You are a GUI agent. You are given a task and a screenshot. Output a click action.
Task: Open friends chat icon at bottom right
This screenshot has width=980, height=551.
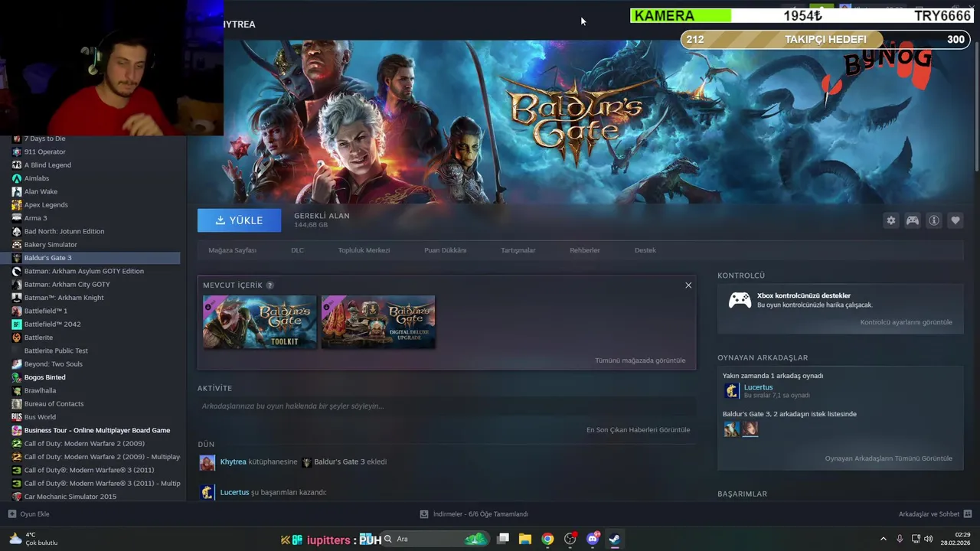tap(968, 514)
